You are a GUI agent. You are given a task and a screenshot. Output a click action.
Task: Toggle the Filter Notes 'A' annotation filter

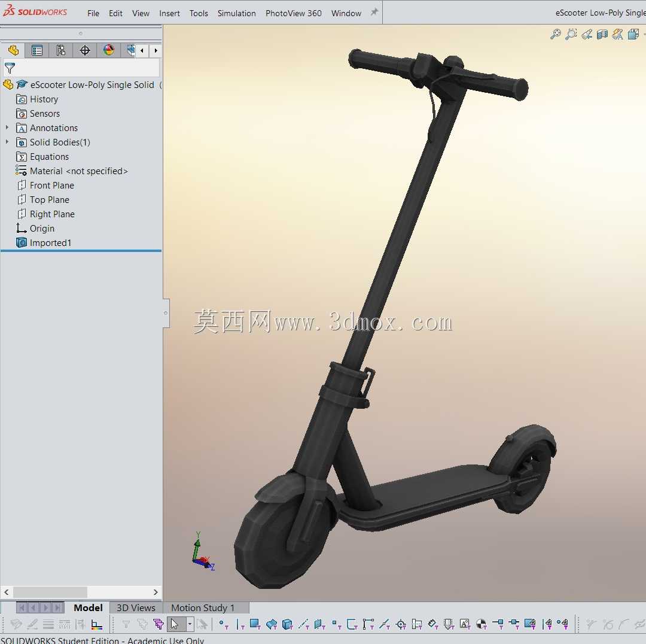point(465,624)
